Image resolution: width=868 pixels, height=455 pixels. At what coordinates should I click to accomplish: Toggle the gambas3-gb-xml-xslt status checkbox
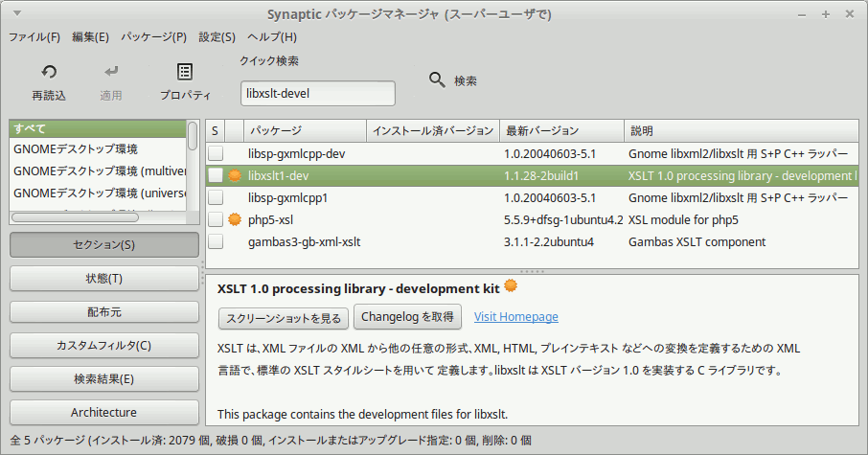pos(217,241)
